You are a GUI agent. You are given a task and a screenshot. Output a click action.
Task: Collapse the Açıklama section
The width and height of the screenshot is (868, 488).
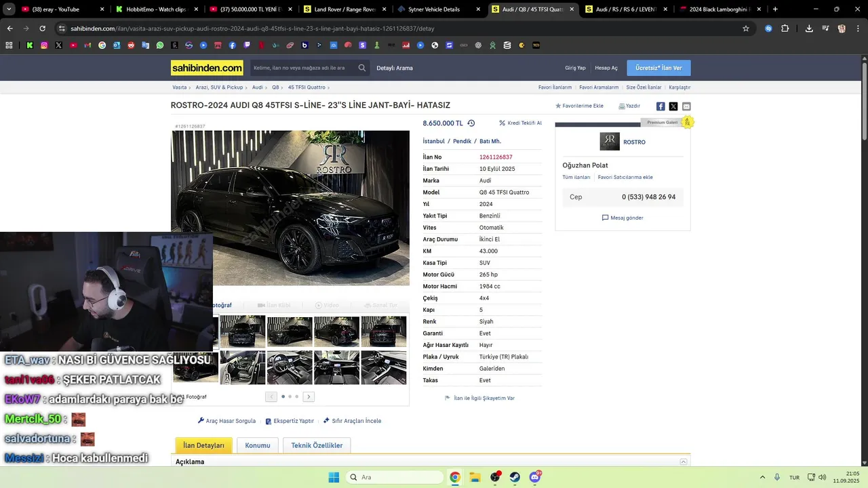pos(684,462)
